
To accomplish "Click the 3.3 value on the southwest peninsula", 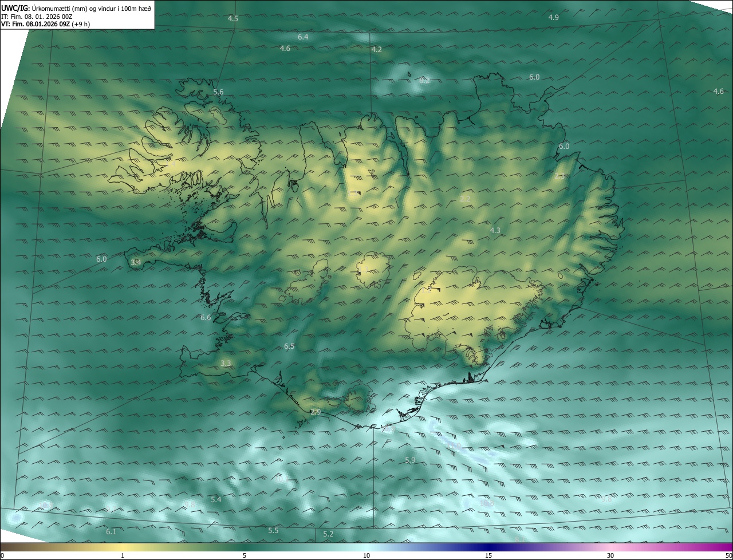I will pyautogui.click(x=226, y=364).
